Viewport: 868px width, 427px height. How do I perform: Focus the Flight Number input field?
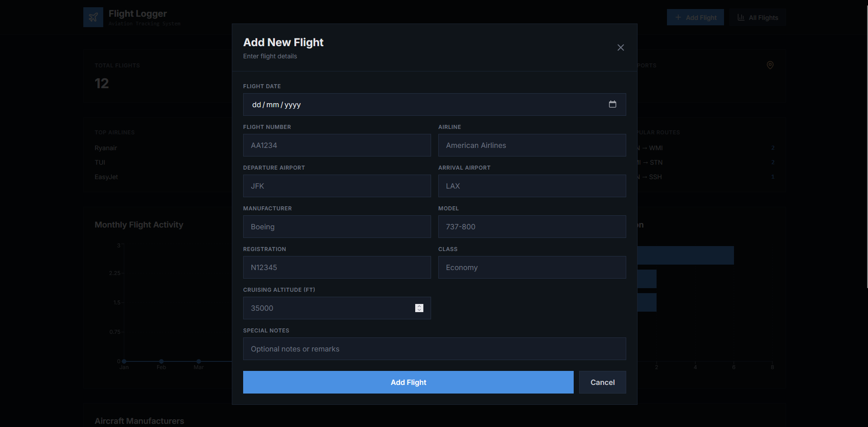tap(337, 145)
